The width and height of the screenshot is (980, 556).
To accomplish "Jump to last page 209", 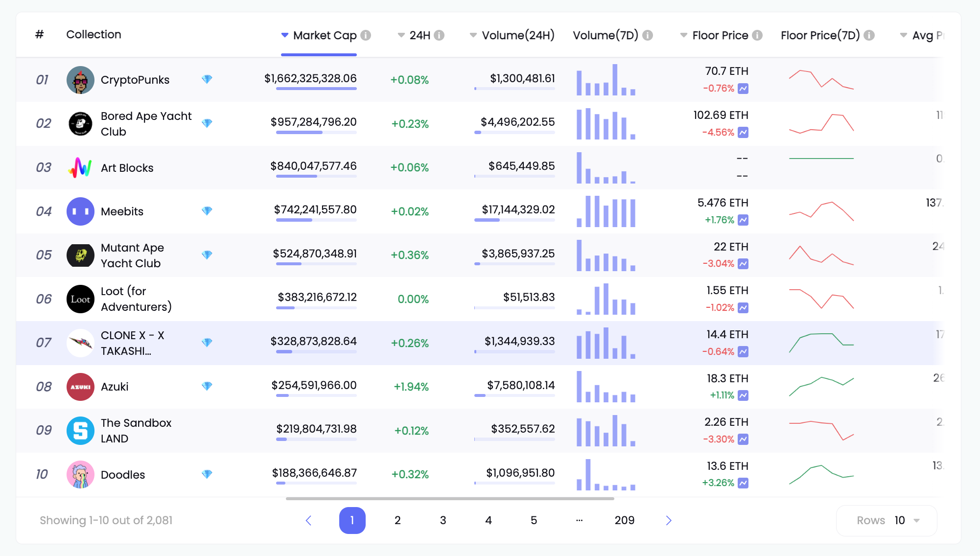I will coord(625,520).
